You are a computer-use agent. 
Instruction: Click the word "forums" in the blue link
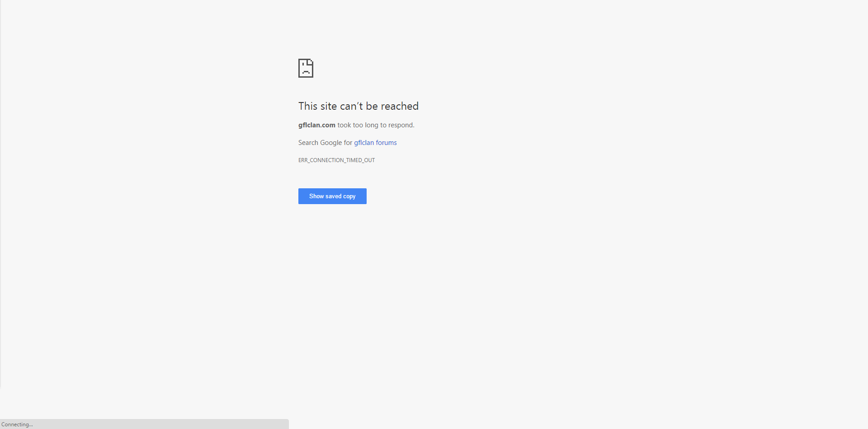tap(386, 143)
